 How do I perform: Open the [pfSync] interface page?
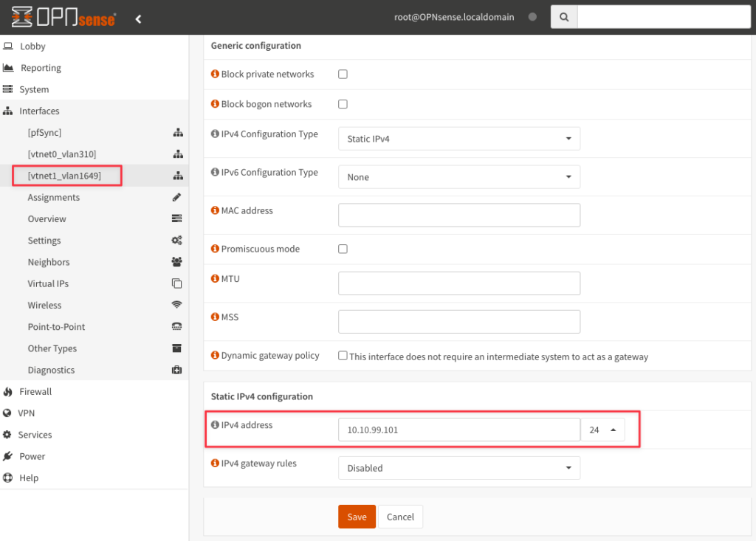[44, 133]
